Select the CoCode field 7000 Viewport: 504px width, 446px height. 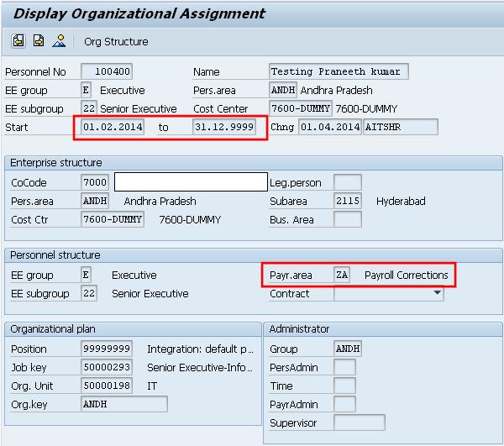(95, 182)
